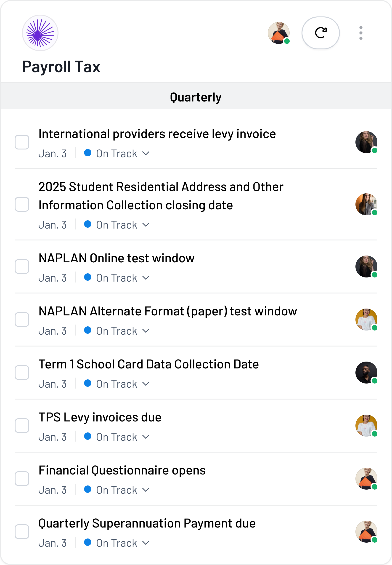Click assignee avatar for Term 1 School Card task
This screenshot has height=565, width=392.
(x=366, y=372)
